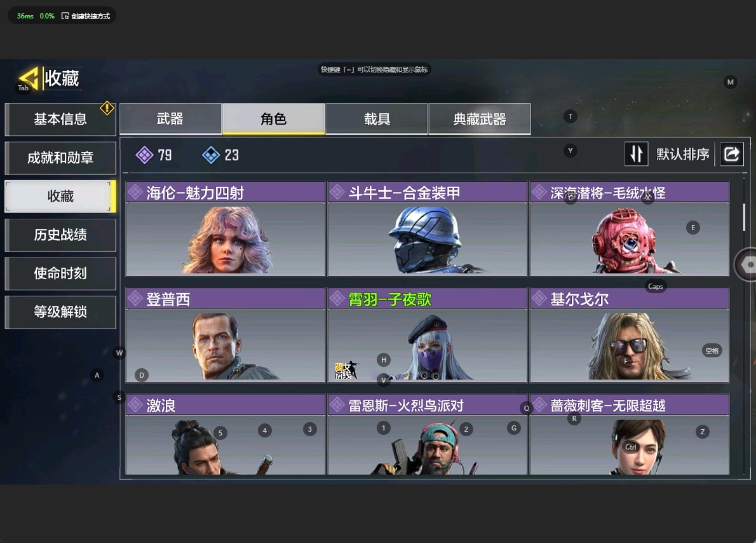
Task: Click the 创建快捷方式 shortcut icon
Action: 65,16
